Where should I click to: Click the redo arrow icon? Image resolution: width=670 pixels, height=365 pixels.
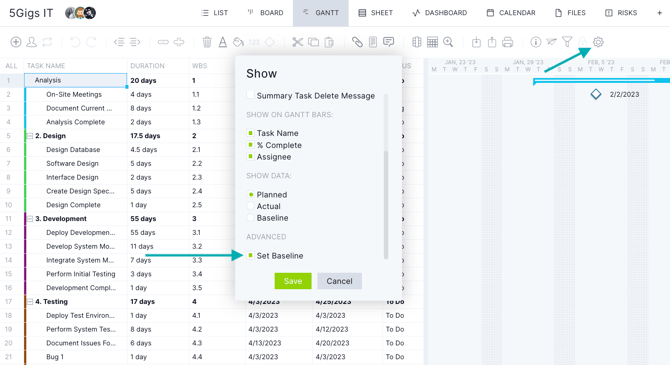tap(91, 42)
